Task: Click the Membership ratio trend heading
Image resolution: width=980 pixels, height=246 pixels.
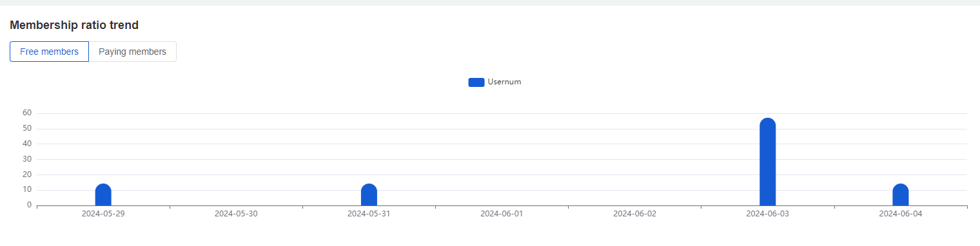Action: (x=74, y=25)
